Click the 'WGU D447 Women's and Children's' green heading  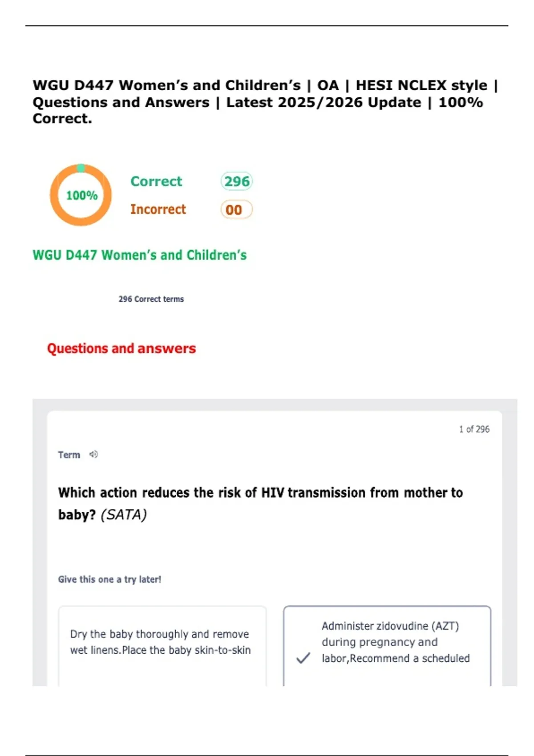(x=139, y=255)
